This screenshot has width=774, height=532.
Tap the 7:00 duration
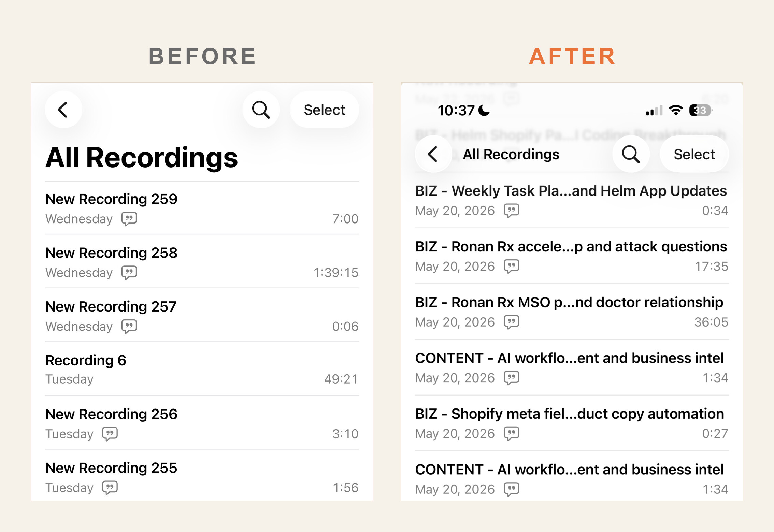click(x=345, y=219)
